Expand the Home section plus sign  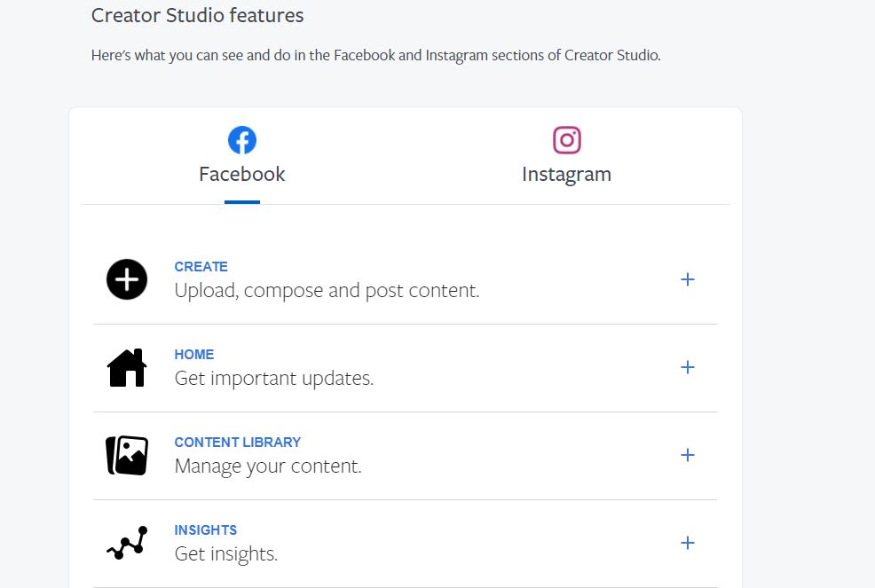pos(688,367)
